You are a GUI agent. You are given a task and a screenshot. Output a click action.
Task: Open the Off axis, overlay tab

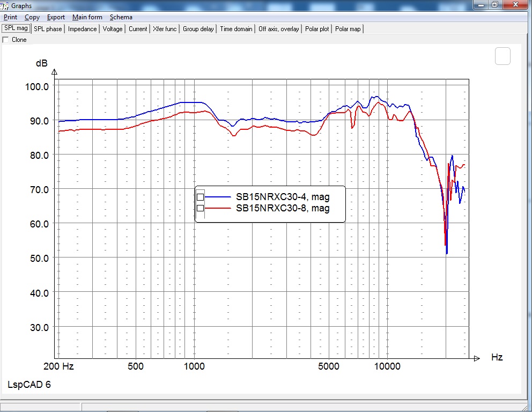coord(278,29)
